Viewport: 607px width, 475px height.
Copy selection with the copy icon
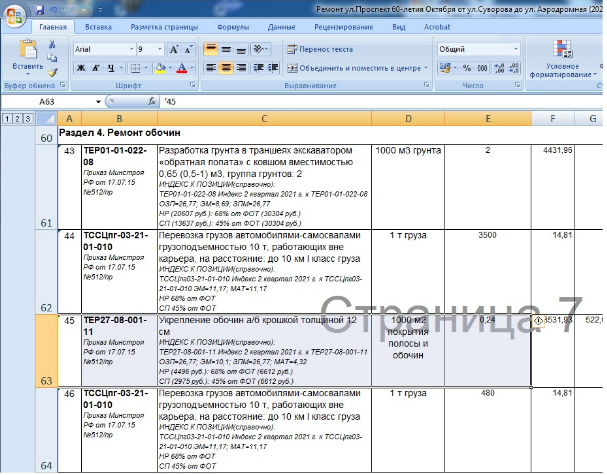pyautogui.click(x=52, y=58)
